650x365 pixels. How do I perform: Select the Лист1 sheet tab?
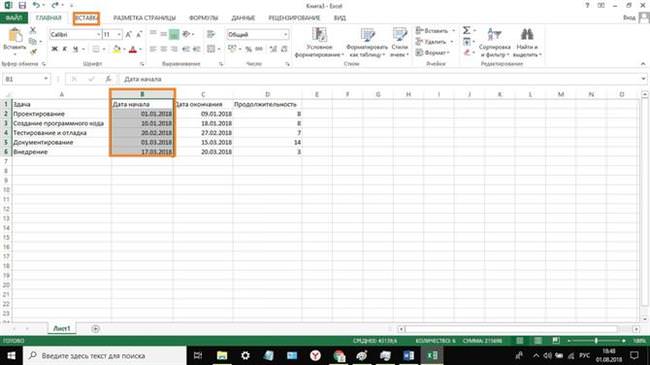tap(61, 328)
